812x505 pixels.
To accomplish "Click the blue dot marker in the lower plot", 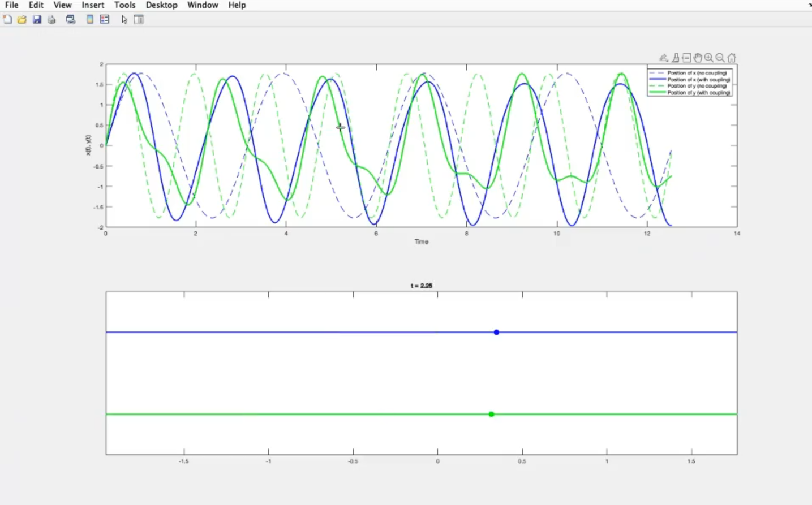I will point(496,332).
